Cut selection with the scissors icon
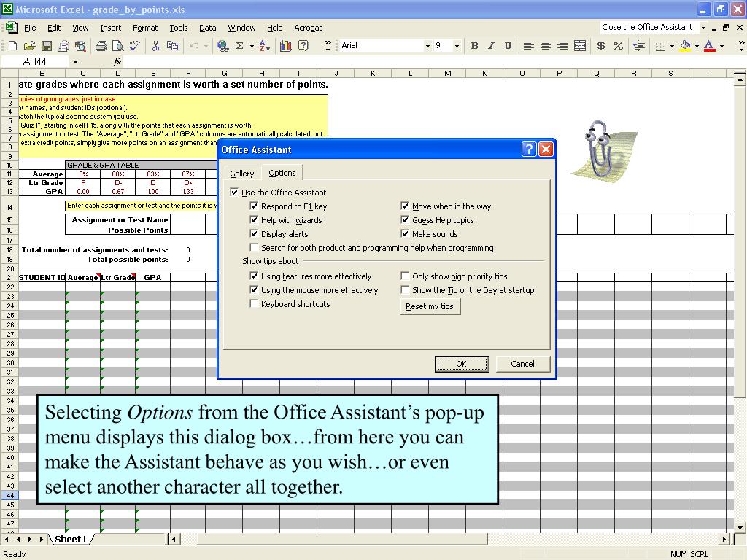The width and height of the screenshot is (747, 560). (x=155, y=46)
